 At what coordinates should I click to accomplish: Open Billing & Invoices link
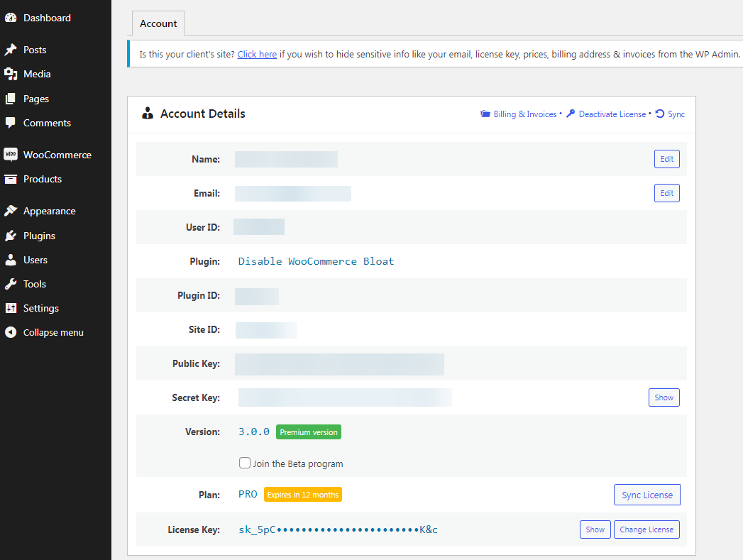pyautogui.click(x=524, y=114)
